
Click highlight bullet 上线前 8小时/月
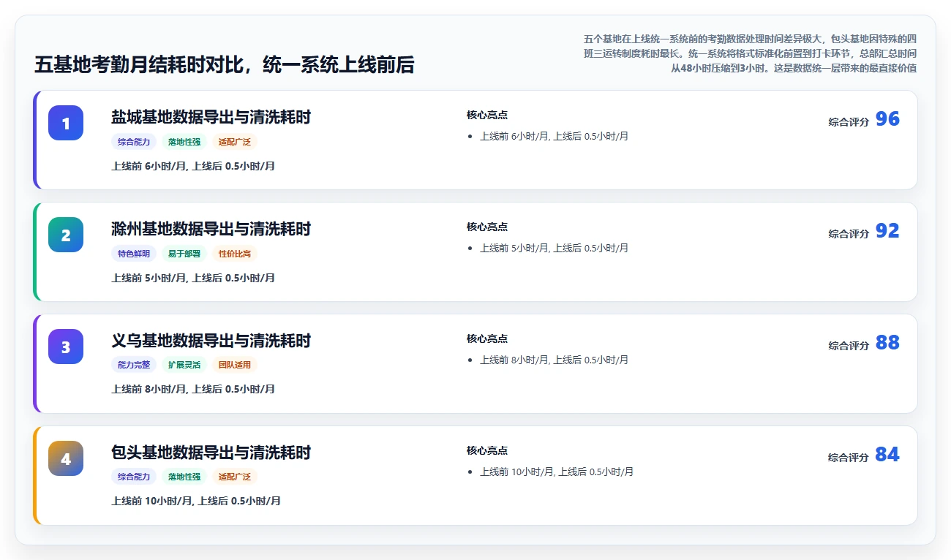click(x=554, y=360)
